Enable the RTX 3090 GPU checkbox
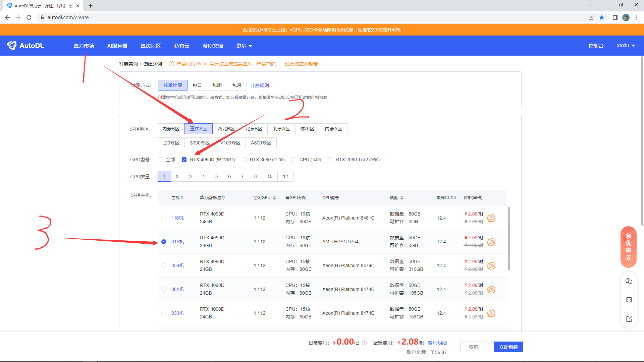 [244, 160]
